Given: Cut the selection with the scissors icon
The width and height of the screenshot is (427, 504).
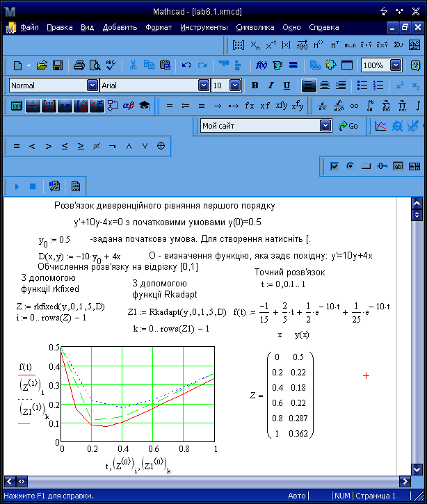Looking at the screenshot, I should click(x=133, y=65).
